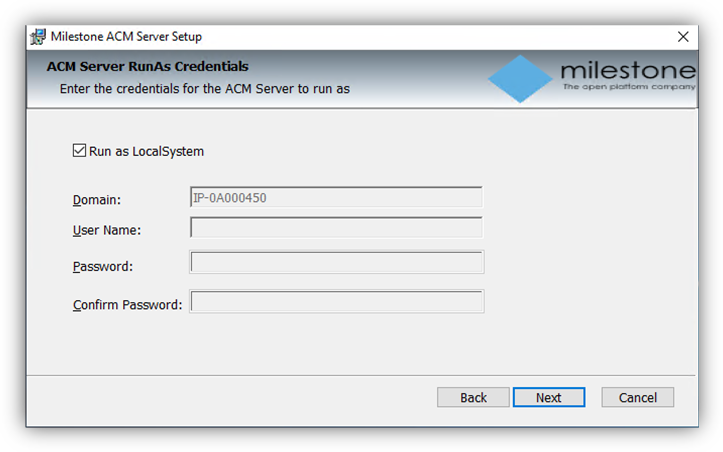This screenshot has width=723, height=452.
Task: Go to the previous step with Back
Action: (473, 397)
